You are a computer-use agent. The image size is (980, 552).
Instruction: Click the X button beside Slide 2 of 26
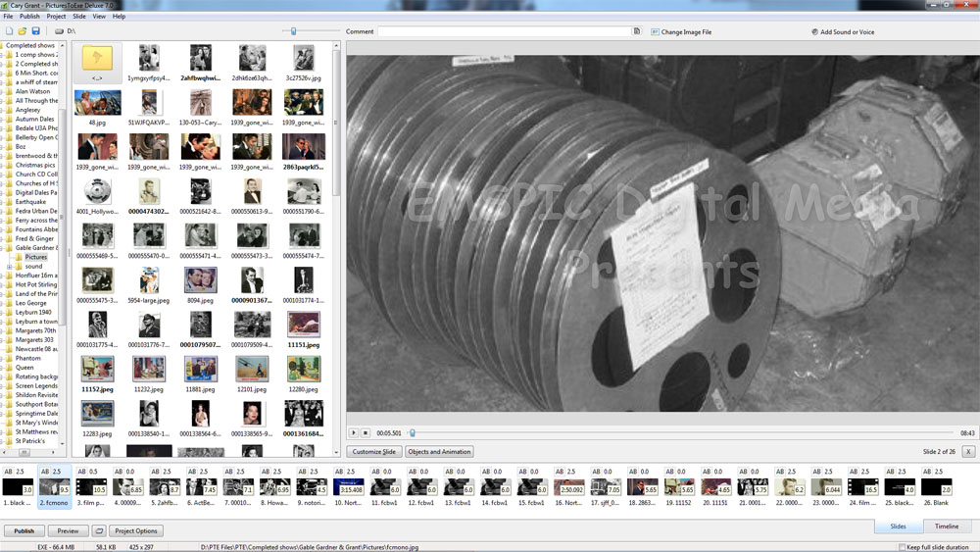click(968, 451)
